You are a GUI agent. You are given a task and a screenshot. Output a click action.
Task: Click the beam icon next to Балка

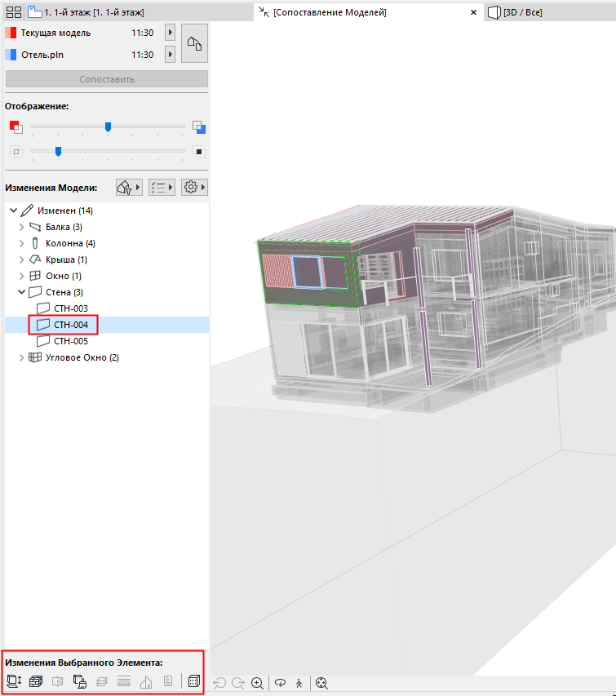[x=35, y=227]
